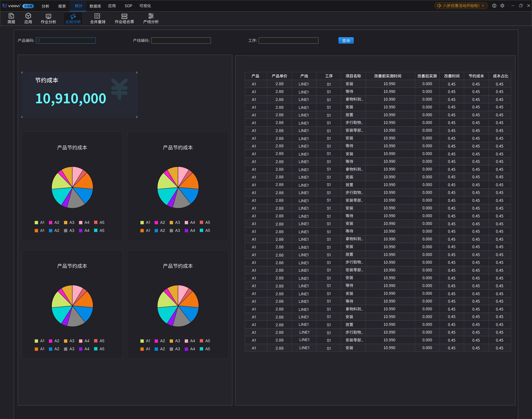This screenshot has width=532, height=419.
Task: Open 产线分析 tool
Action: click(x=151, y=18)
